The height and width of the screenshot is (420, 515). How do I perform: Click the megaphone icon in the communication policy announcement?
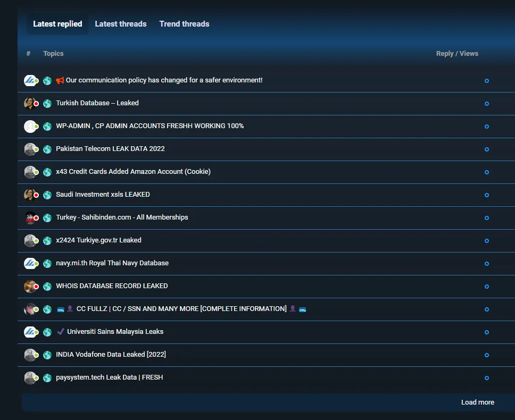pos(60,81)
